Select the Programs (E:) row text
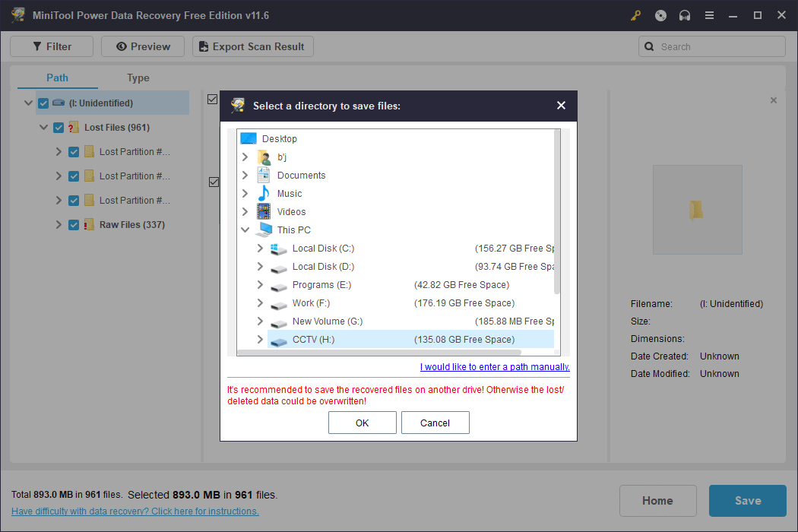The image size is (798, 532). 321,284
